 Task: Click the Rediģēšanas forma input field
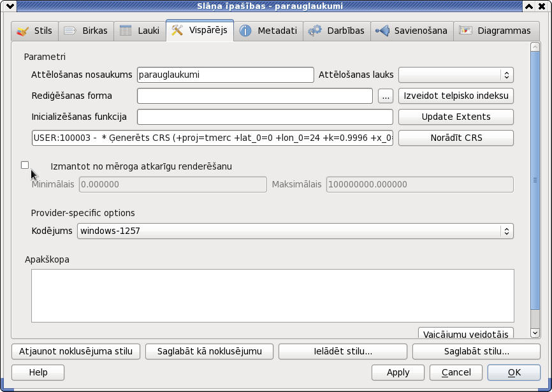coord(255,96)
